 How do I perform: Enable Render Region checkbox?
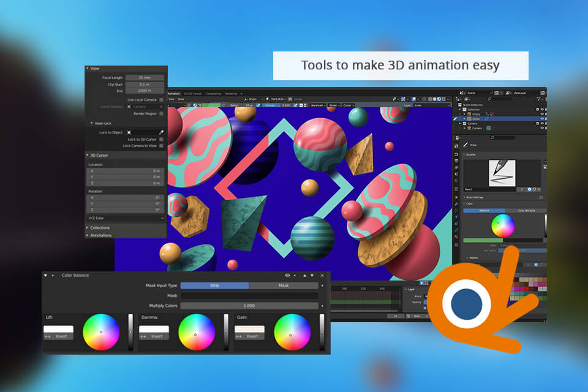pos(161,113)
